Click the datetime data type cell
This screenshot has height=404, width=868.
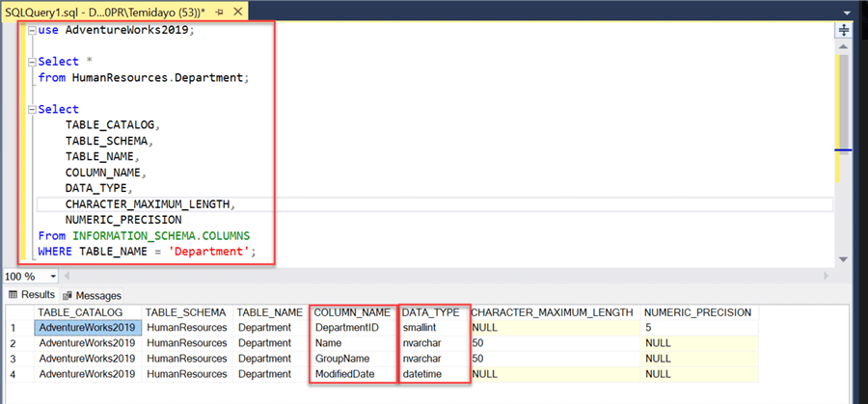pos(434,374)
